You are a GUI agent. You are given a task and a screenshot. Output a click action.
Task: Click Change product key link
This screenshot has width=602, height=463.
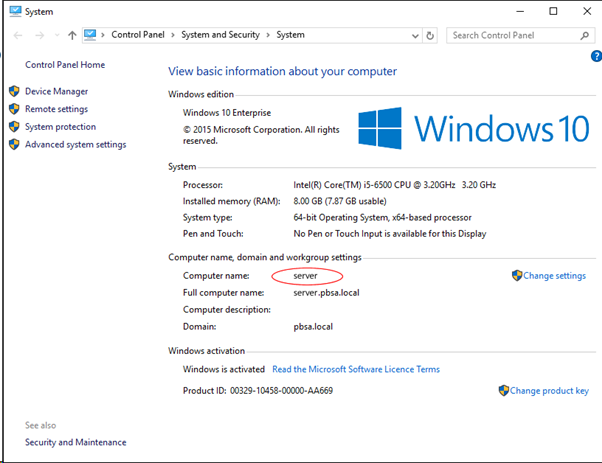(549, 391)
